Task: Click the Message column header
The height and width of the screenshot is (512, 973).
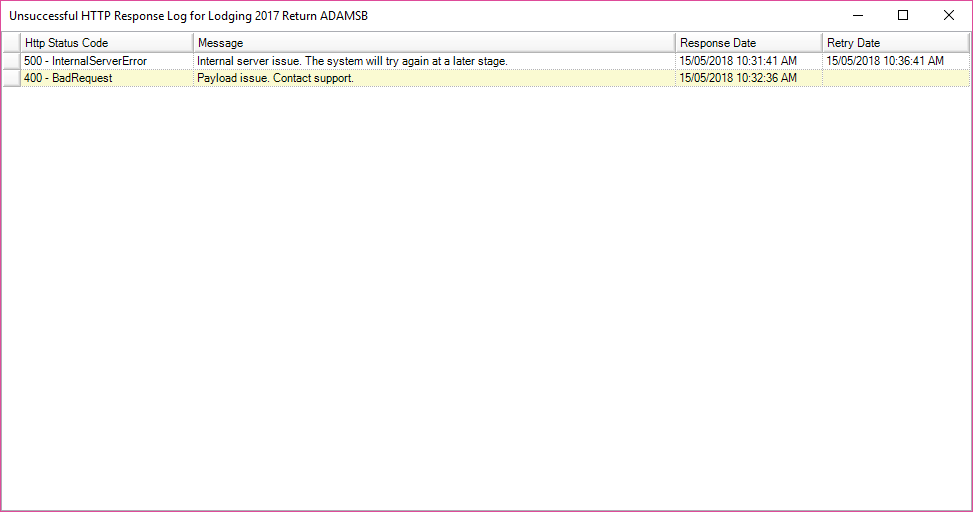Action: pos(433,43)
